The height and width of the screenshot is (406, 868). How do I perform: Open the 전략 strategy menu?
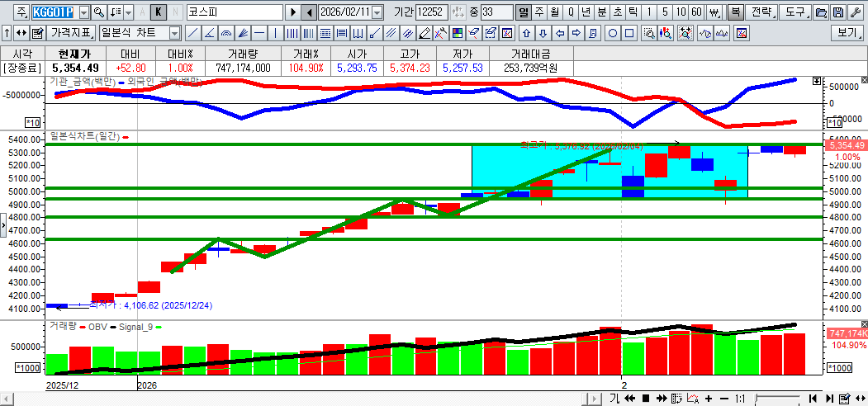(x=761, y=12)
